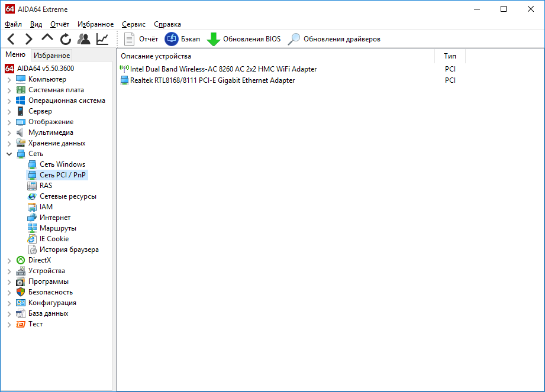This screenshot has width=545, height=392.
Task: Expand the Отображение node
Action: pyautogui.click(x=9, y=122)
